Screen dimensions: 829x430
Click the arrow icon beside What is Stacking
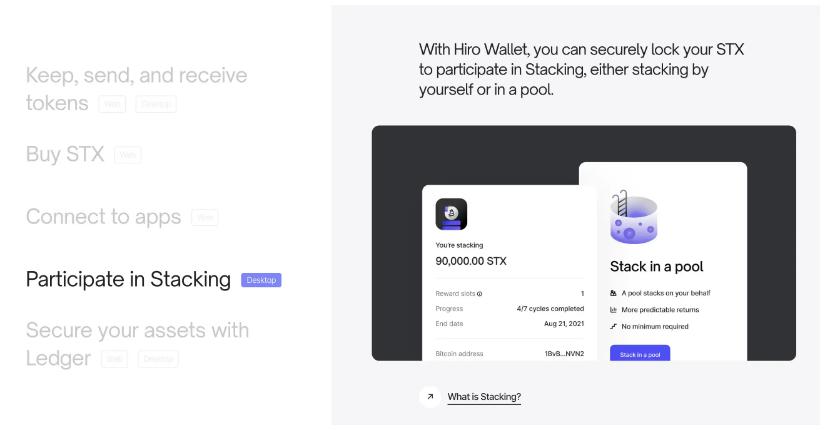[x=430, y=397]
